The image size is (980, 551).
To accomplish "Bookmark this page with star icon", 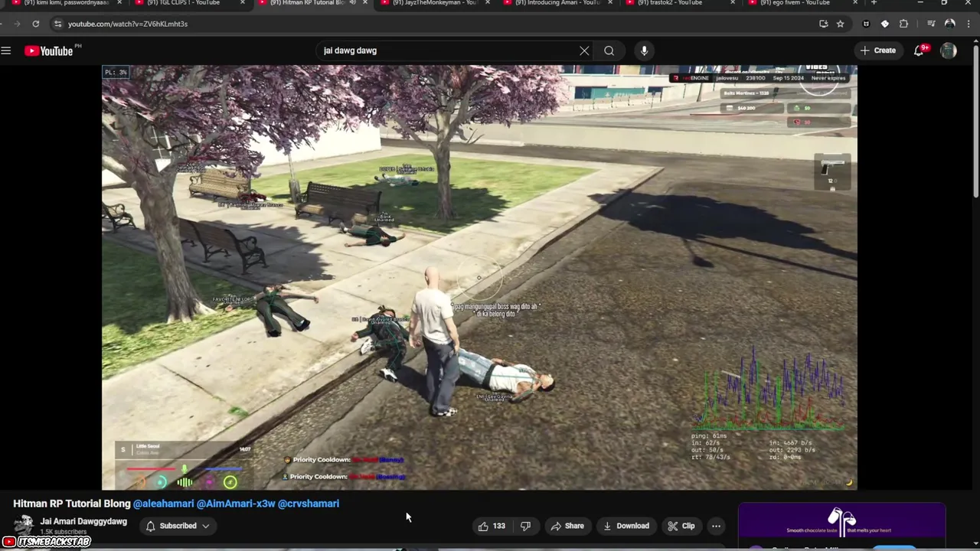I will click(x=840, y=24).
